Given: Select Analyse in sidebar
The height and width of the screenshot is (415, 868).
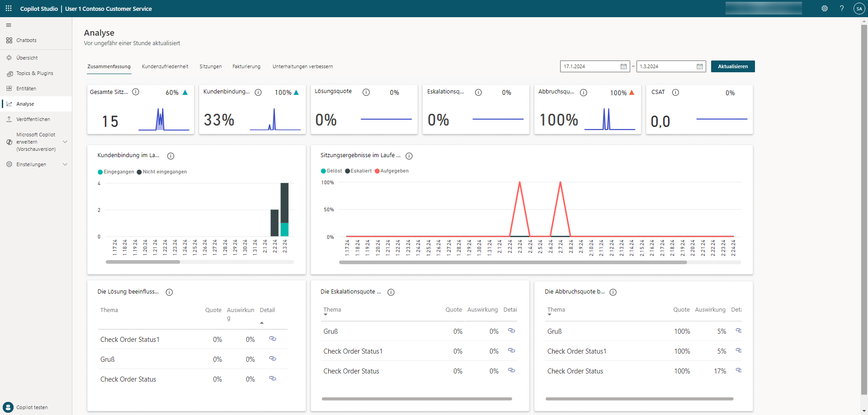Looking at the screenshot, I should tap(36, 104).
